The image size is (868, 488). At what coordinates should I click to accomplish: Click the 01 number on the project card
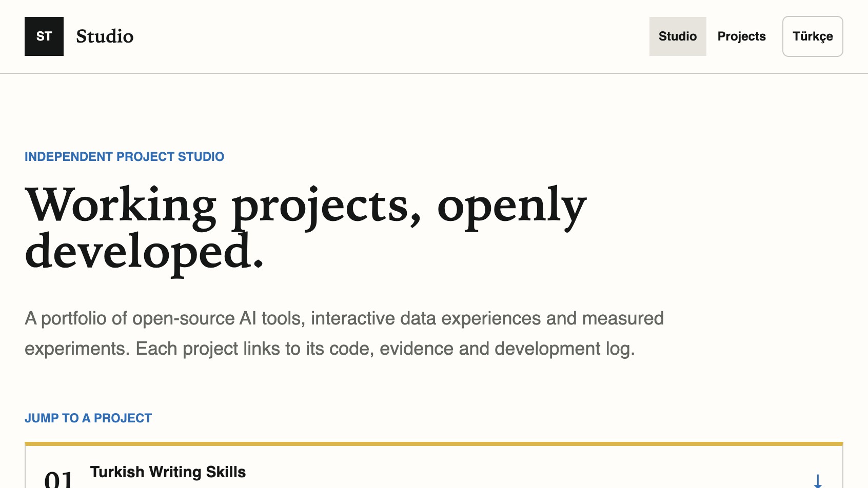[59, 479]
